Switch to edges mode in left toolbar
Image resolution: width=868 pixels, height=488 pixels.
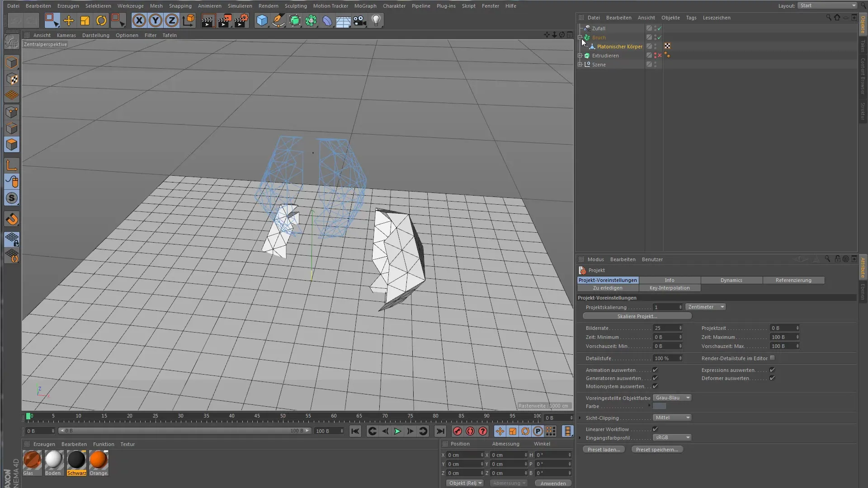point(12,128)
